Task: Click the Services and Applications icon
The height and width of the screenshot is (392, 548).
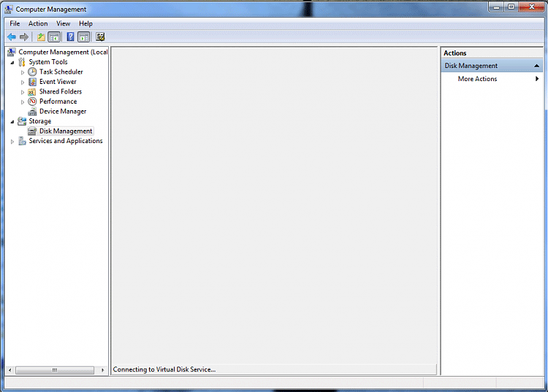Action: (x=22, y=141)
